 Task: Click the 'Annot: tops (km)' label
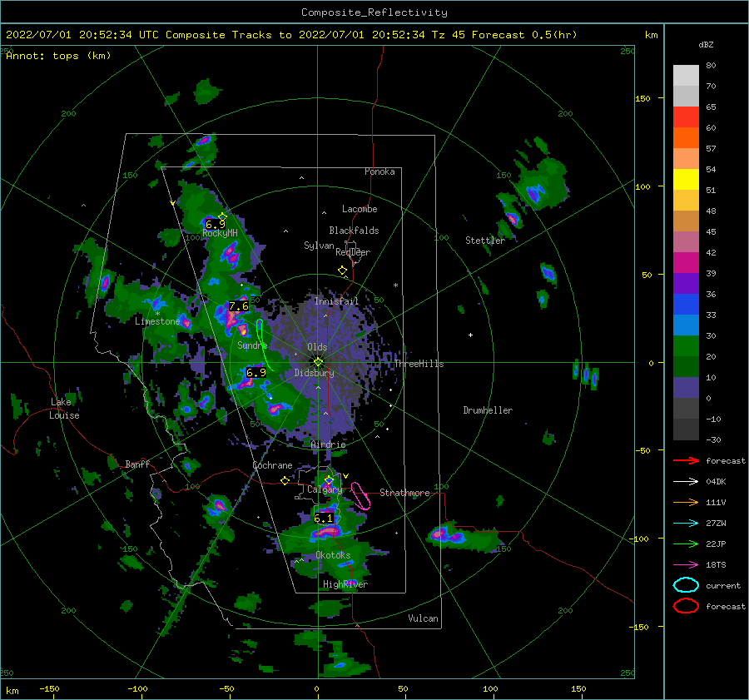click(59, 56)
